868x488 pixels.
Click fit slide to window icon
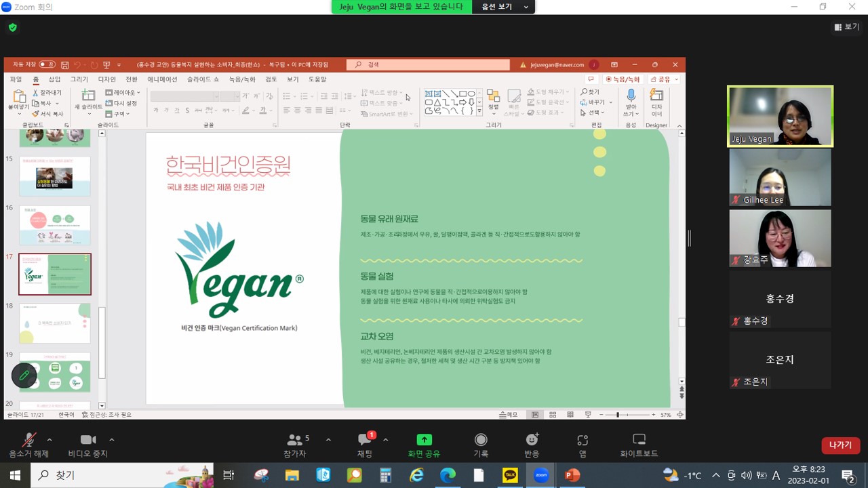tap(680, 415)
